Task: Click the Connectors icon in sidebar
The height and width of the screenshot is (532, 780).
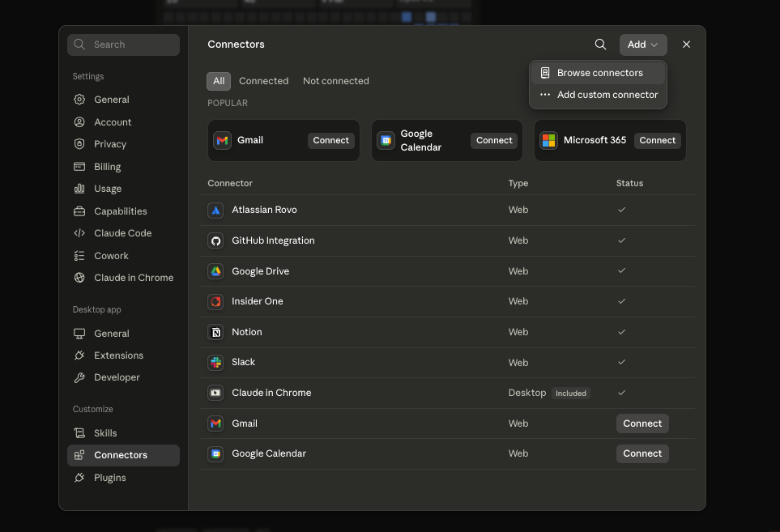Action: point(79,455)
